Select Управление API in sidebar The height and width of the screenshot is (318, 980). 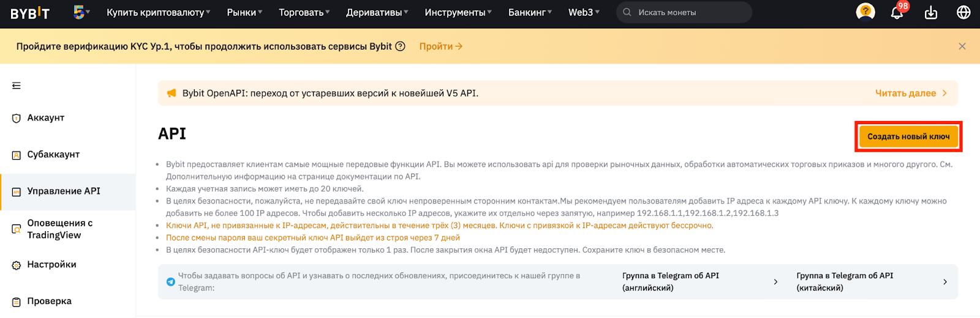pyautogui.click(x=67, y=191)
